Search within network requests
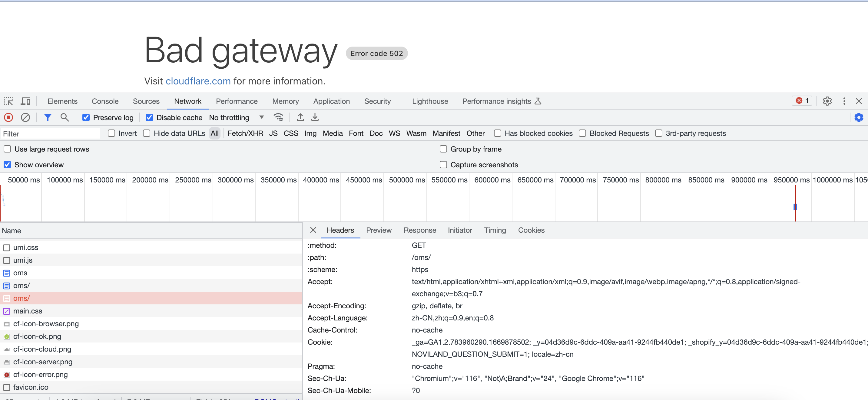Viewport: 868px width, 400px height. (65, 117)
